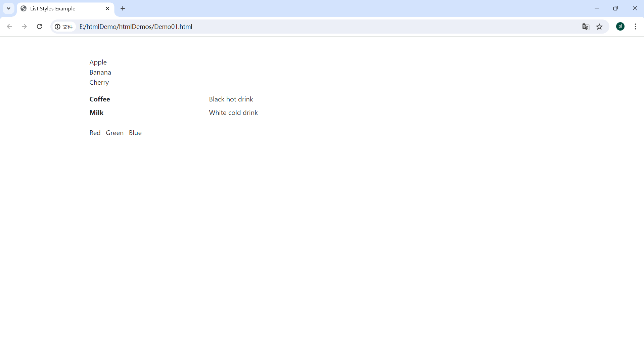The width and height of the screenshot is (644, 341).
Task: Click the forward navigation arrow
Action: 24,27
